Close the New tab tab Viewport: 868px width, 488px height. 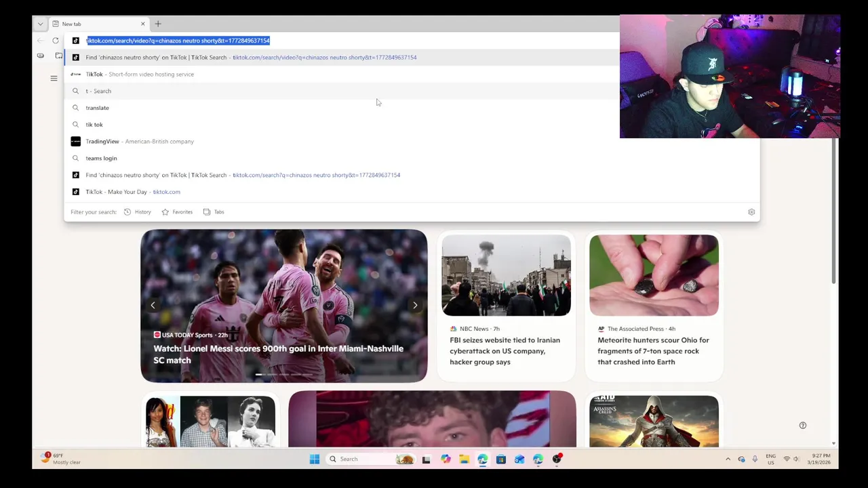(142, 24)
